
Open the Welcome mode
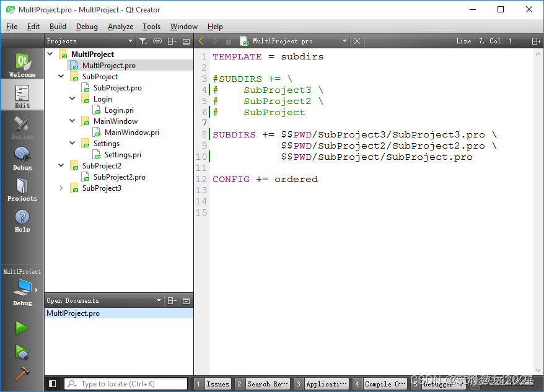tap(22, 64)
